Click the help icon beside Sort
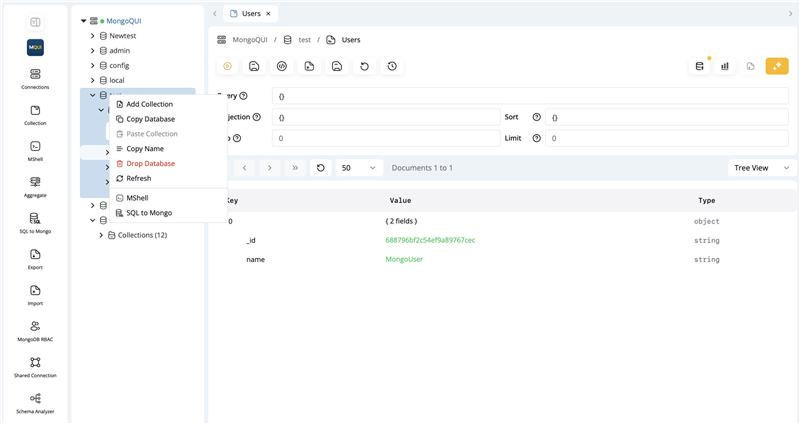The height and width of the screenshot is (424, 800). pos(536,117)
